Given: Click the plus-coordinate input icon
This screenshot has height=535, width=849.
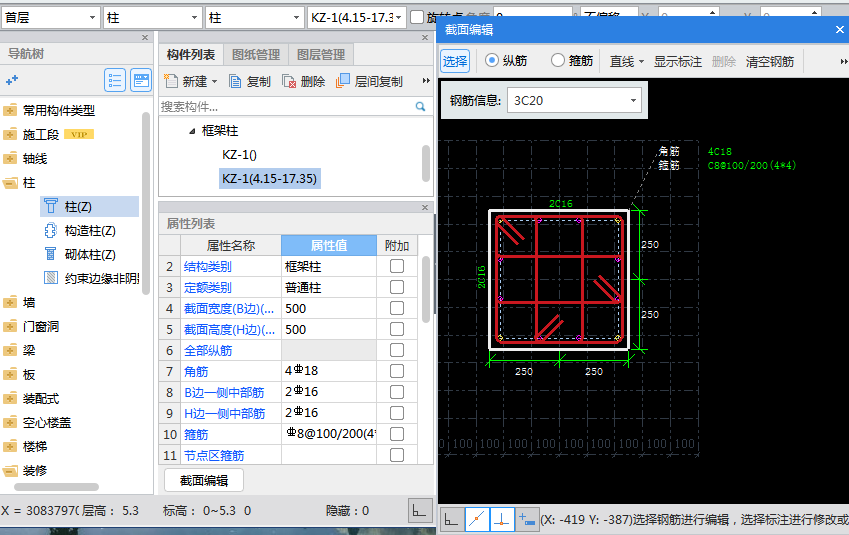Looking at the screenshot, I should (527, 520).
